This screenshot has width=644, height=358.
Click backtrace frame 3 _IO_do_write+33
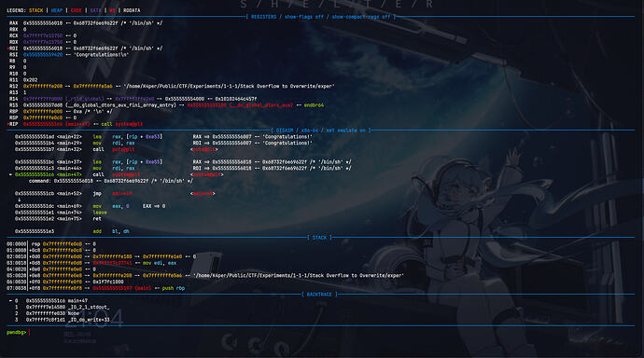[63, 320]
